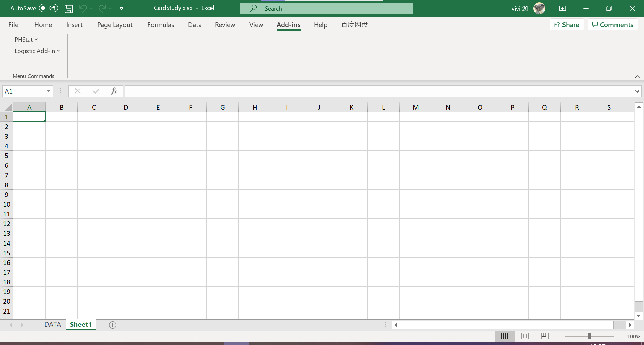Click the Zoom In plus button
This screenshot has height=345, width=644.
[619, 336]
